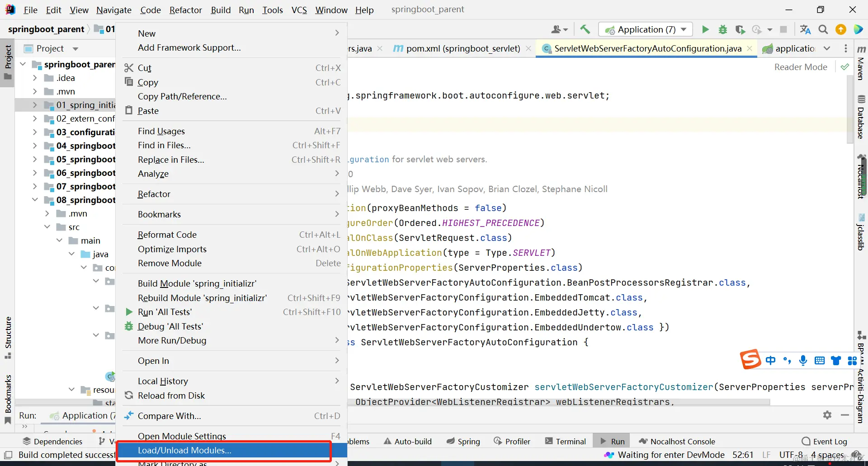Image resolution: width=868 pixels, height=466 pixels.
Task: Open the Structure tool window
Action: [8, 338]
